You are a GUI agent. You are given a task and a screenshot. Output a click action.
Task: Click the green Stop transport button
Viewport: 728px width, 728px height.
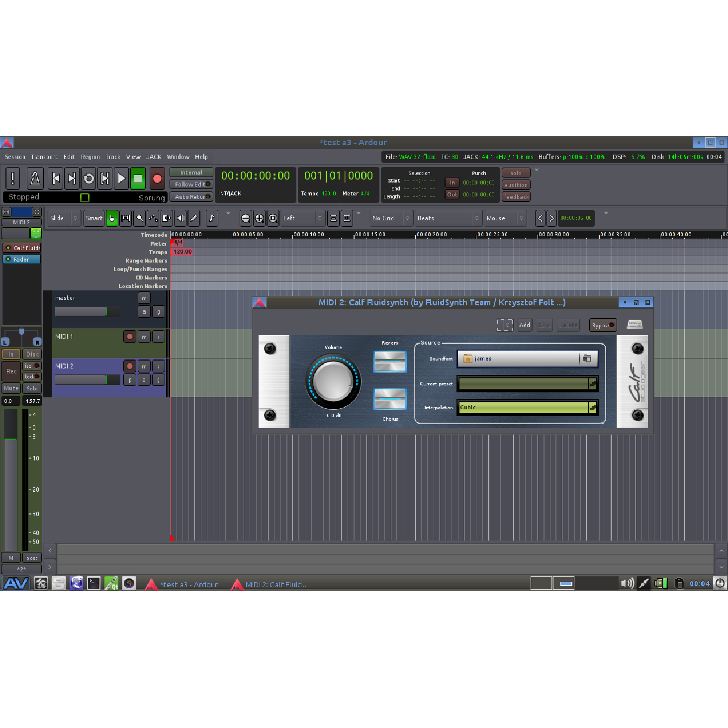(138, 179)
